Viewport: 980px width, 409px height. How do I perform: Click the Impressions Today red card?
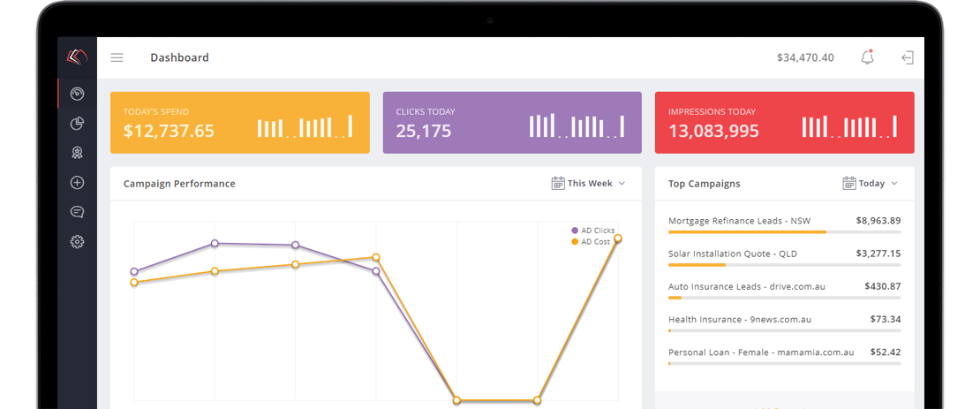(x=784, y=123)
